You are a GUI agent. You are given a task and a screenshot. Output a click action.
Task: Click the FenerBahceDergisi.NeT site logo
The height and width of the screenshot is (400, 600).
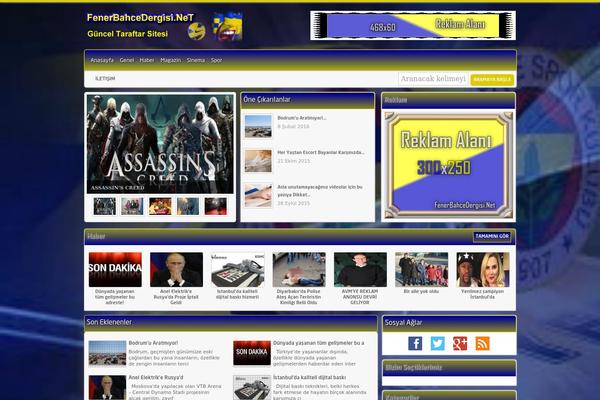click(140, 18)
